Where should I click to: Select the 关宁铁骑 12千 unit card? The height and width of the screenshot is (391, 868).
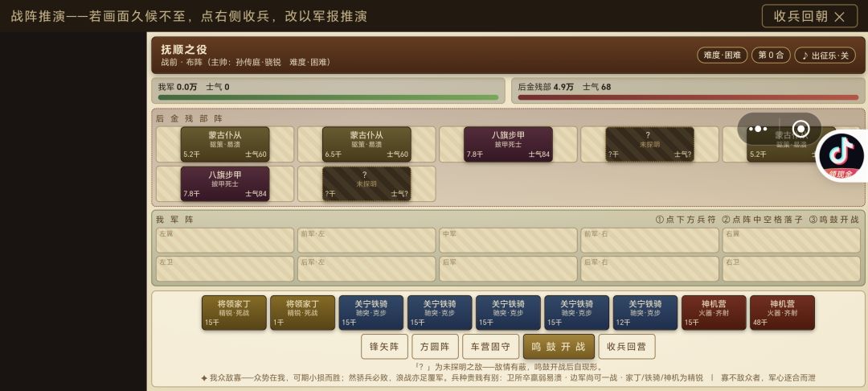tap(645, 312)
